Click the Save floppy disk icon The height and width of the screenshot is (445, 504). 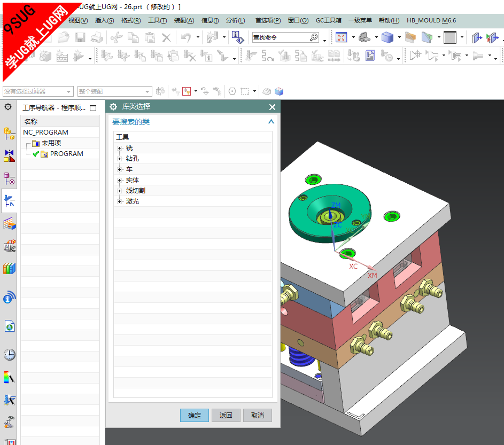pos(80,37)
